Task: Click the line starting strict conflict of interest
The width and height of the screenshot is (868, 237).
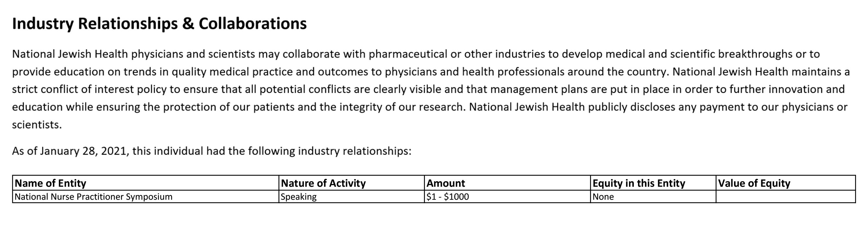Action: pos(428,89)
